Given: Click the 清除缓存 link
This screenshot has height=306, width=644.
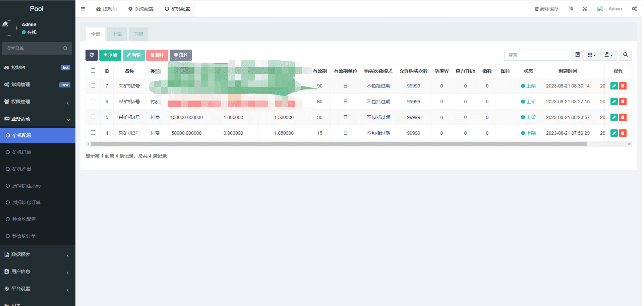Looking at the screenshot, I should [x=546, y=9].
